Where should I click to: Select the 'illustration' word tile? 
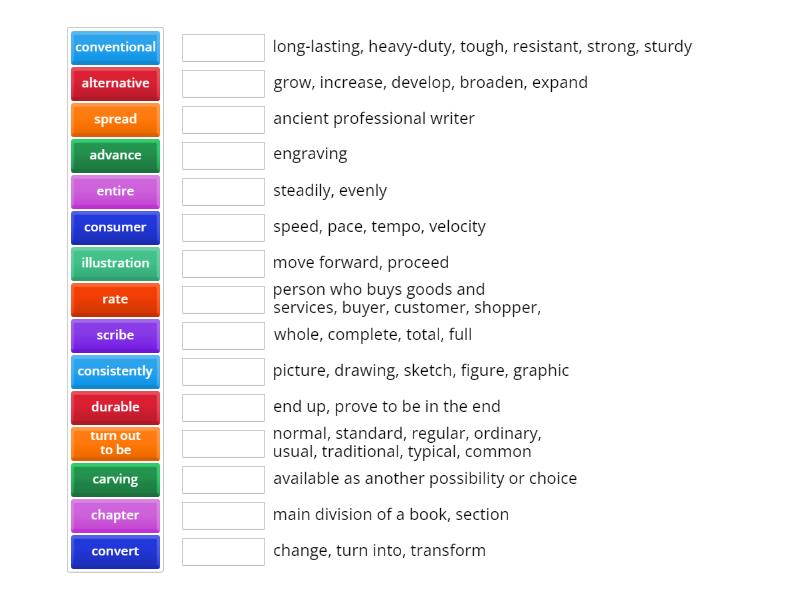tap(115, 263)
